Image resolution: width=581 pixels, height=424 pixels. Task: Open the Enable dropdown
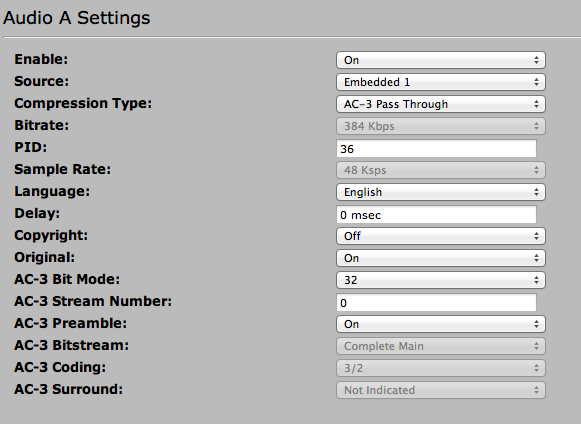(x=441, y=60)
